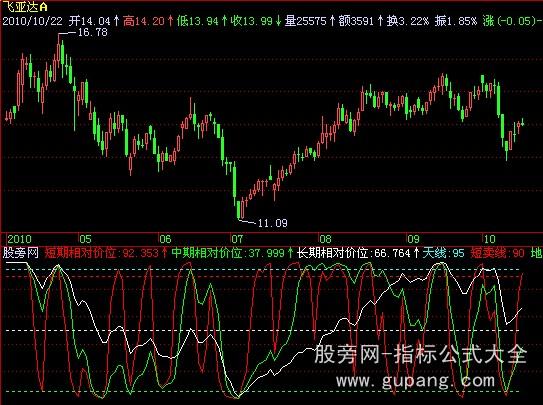Click the turnover rate 换3.22%
The image size is (543, 405).
click(x=408, y=21)
